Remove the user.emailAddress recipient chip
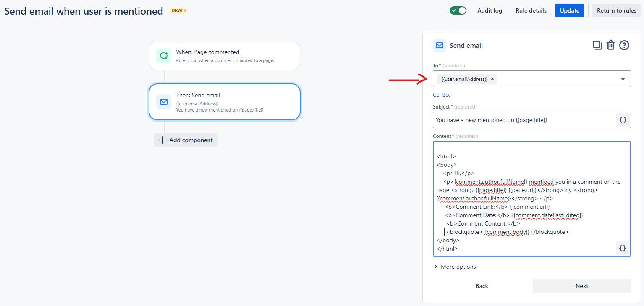Viewport: 644px width, 306px height. (x=492, y=79)
